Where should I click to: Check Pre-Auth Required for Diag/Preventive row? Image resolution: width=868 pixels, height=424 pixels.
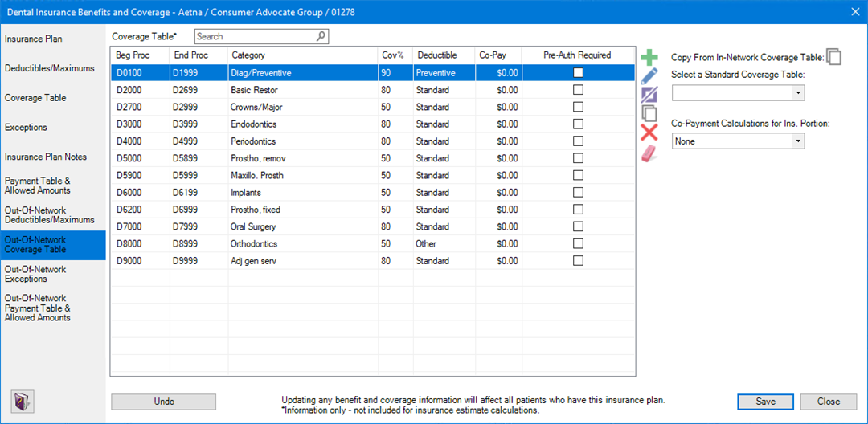click(578, 73)
